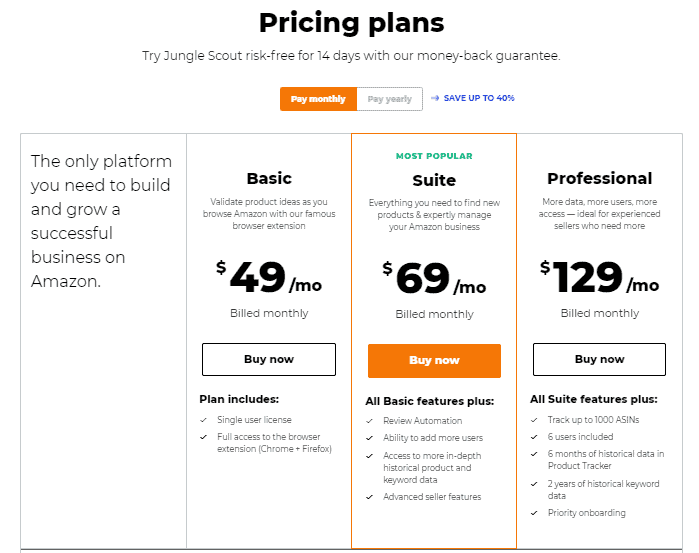Click checkmark next to Review Automation
699x553 pixels.
point(370,421)
